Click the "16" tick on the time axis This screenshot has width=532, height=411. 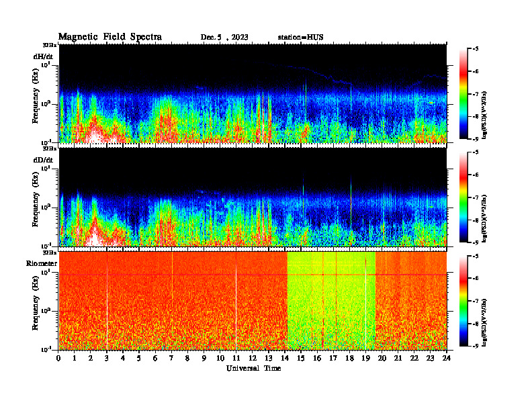[317, 358]
